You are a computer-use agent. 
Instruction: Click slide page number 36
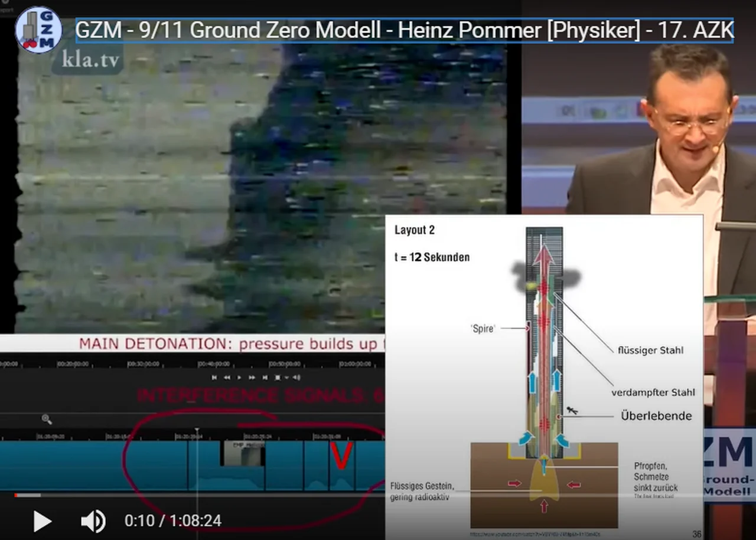point(697,534)
